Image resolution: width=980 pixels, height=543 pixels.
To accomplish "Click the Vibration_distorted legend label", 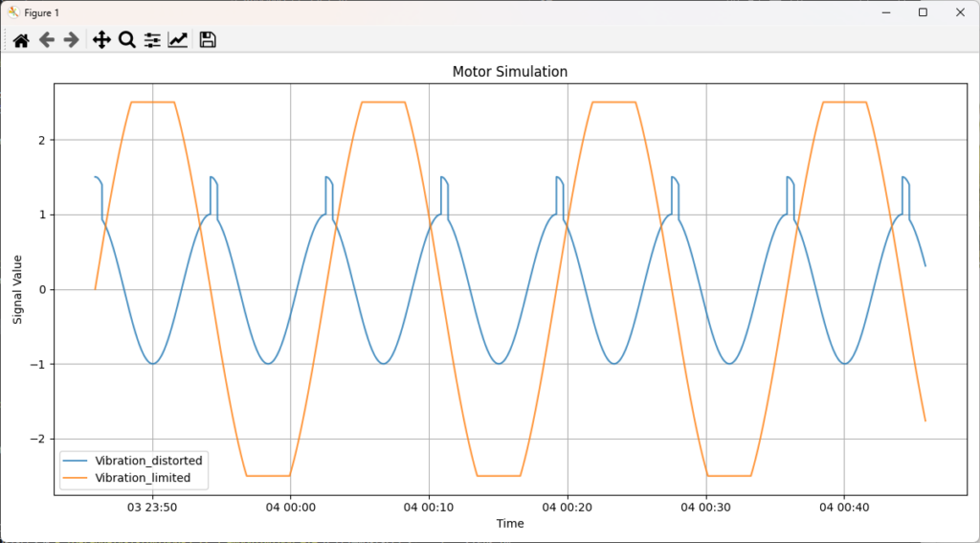I will [x=155, y=461].
